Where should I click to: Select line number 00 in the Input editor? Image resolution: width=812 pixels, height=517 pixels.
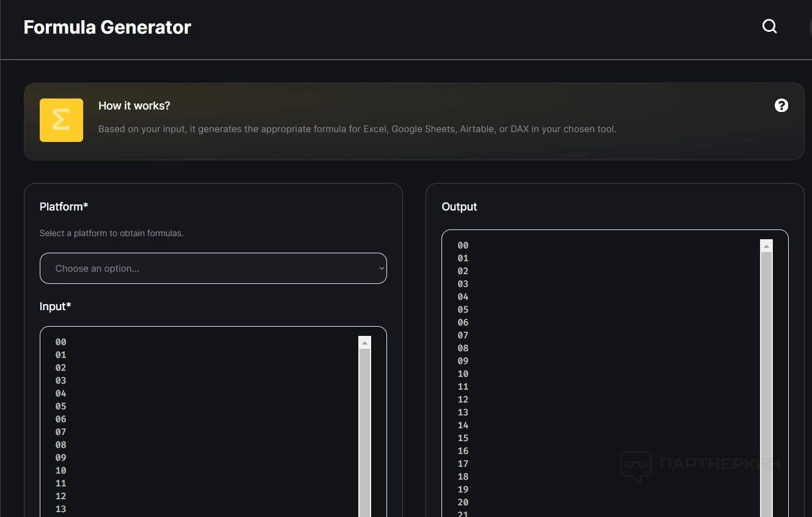pos(61,342)
